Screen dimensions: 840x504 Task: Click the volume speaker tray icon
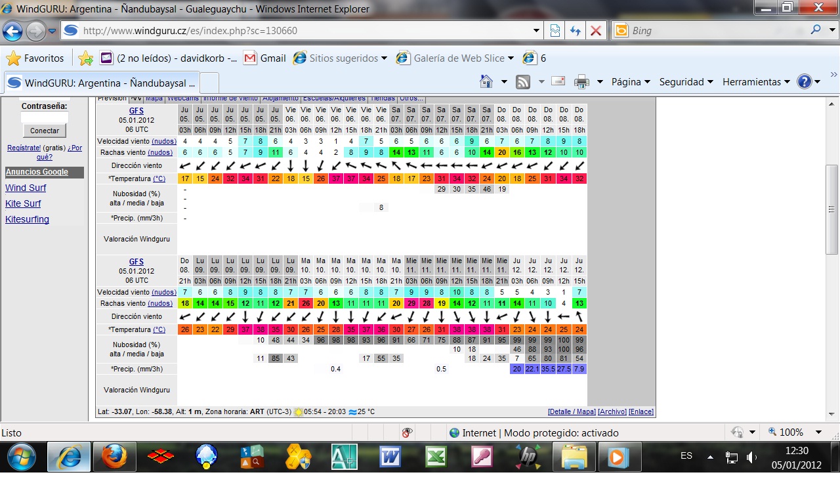click(x=752, y=457)
